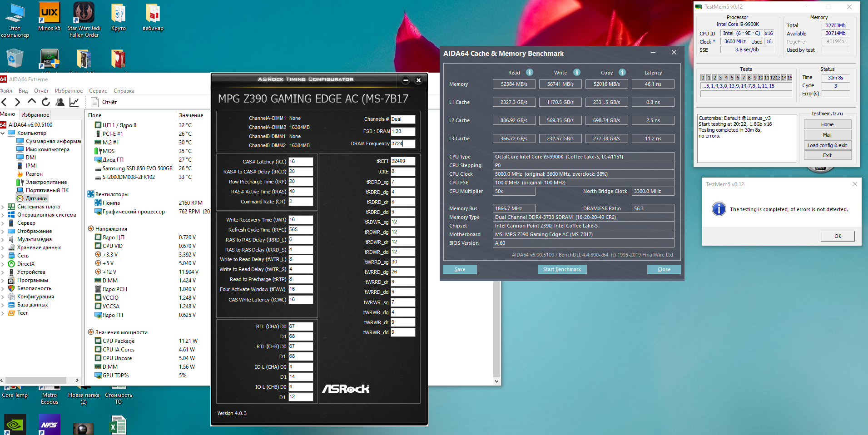Refresh the AIDA64 Extreme page
This screenshot has width=868, height=435.
(x=45, y=102)
